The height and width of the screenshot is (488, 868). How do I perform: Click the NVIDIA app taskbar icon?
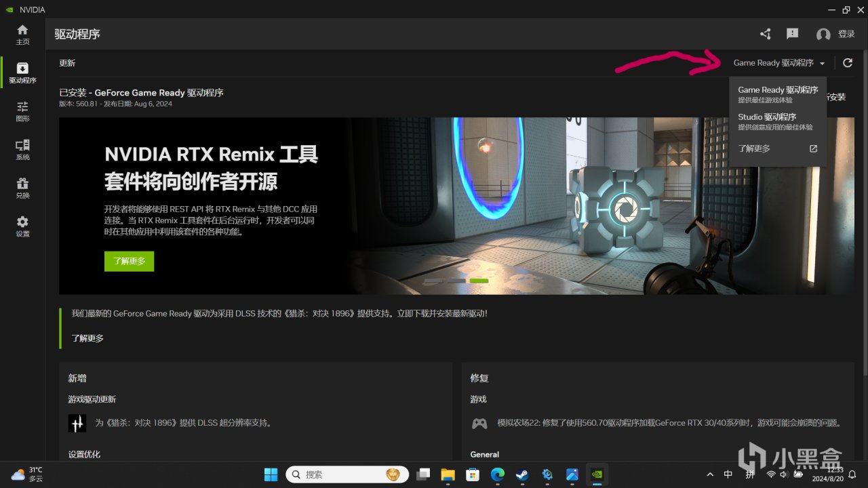(597, 474)
